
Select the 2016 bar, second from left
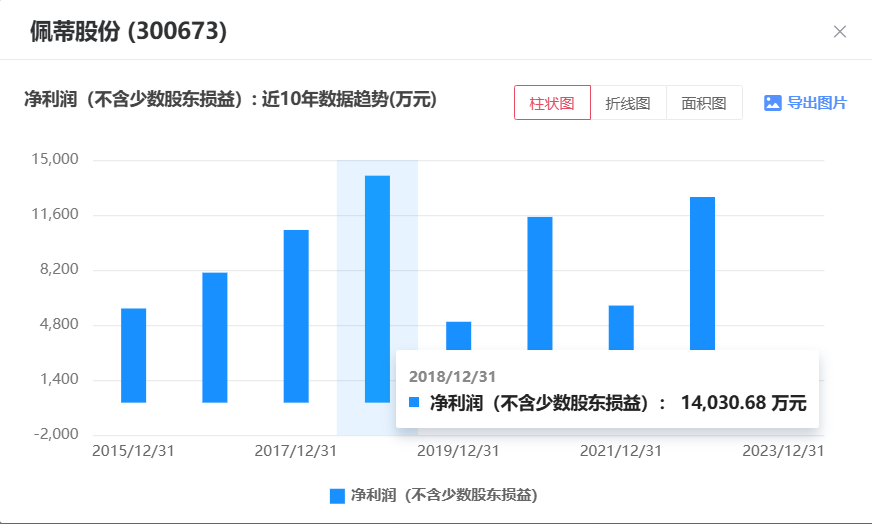[x=215, y=337]
